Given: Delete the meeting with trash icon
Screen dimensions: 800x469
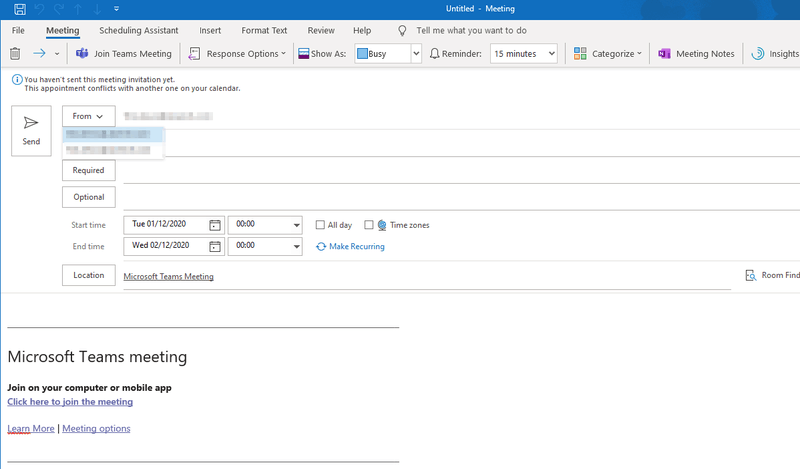Looking at the screenshot, I should [15, 54].
